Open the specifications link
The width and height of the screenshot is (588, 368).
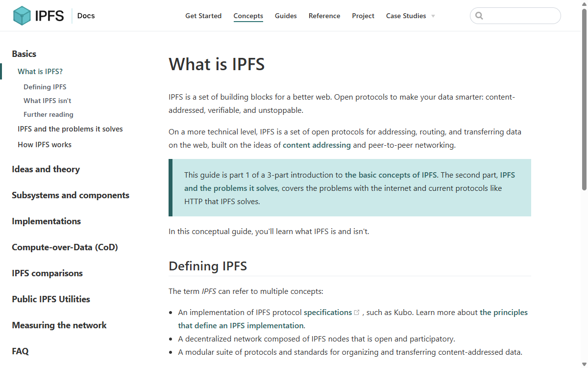pyautogui.click(x=328, y=313)
